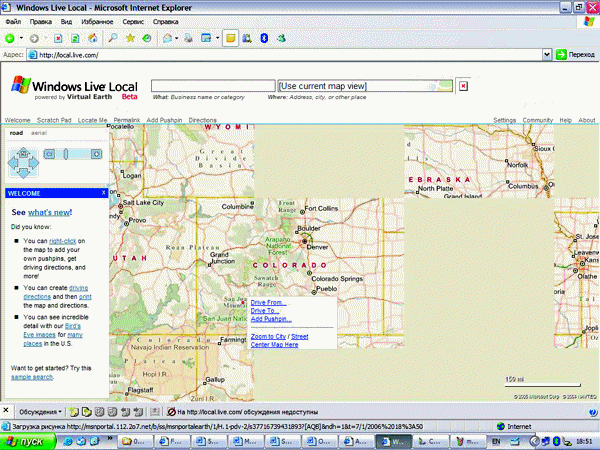This screenshot has width=600, height=450.
Task: Click the map zoom level slider handle
Action: click(x=66, y=154)
